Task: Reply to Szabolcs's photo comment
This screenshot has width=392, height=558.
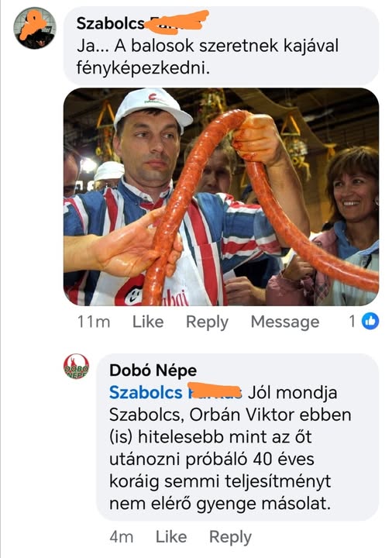Action: [207, 322]
